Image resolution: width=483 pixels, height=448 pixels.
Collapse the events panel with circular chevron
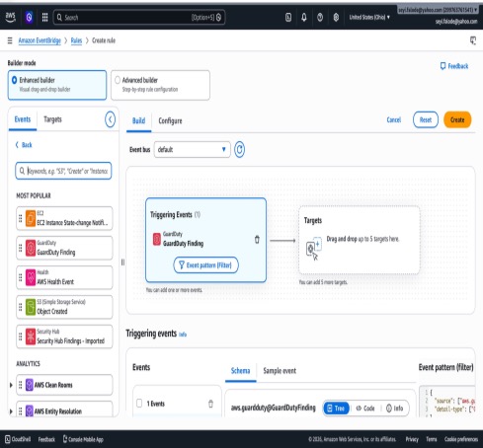[x=110, y=119]
